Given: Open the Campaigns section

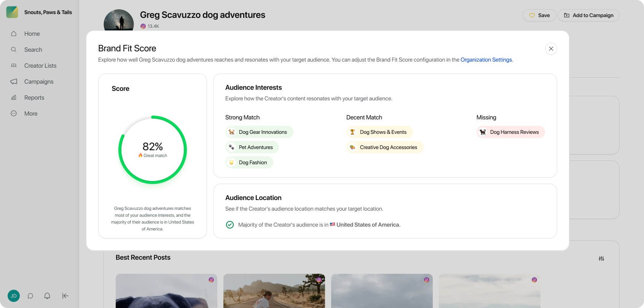Looking at the screenshot, I should [x=39, y=81].
